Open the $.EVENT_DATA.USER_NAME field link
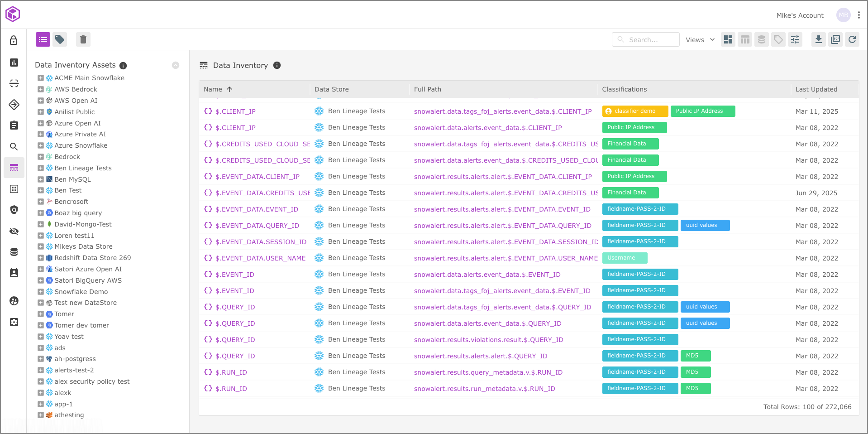Image resolution: width=868 pixels, height=434 pixels. (x=260, y=258)
